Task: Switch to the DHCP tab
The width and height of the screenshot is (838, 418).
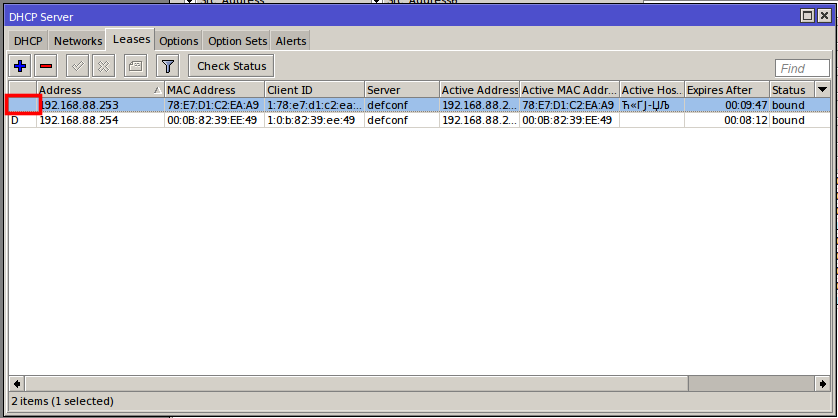Action: (28, 41)
